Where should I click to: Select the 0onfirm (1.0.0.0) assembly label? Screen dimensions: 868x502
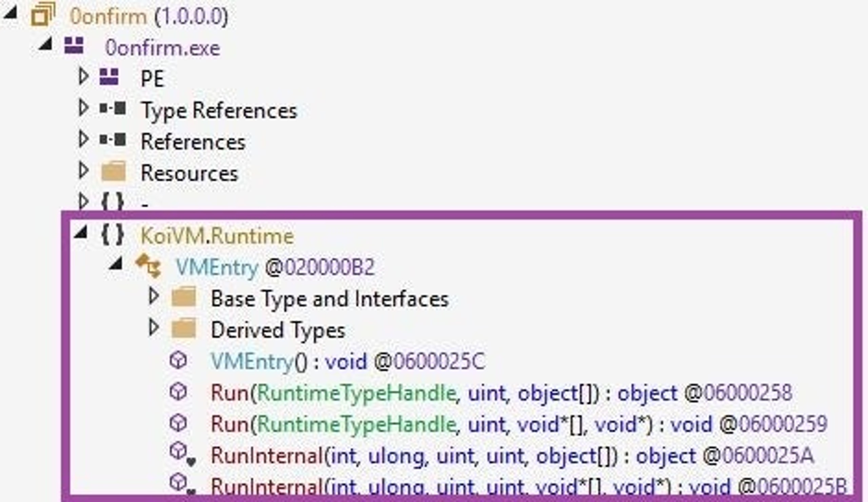(149, 17)
